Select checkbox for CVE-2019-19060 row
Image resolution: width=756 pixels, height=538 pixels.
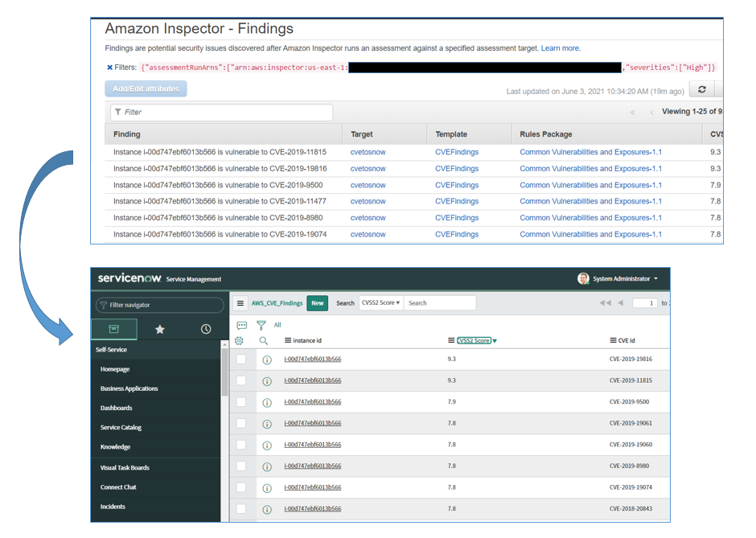241,445
